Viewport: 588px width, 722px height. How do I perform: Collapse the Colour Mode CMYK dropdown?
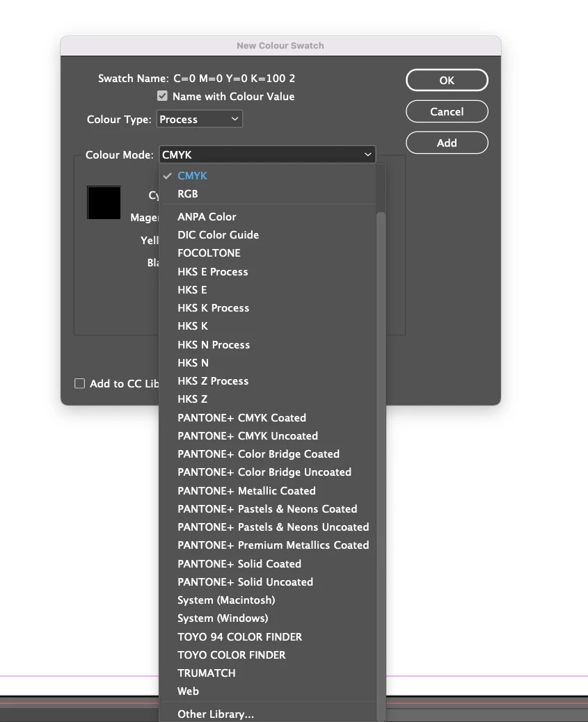(x=267, y=154)
